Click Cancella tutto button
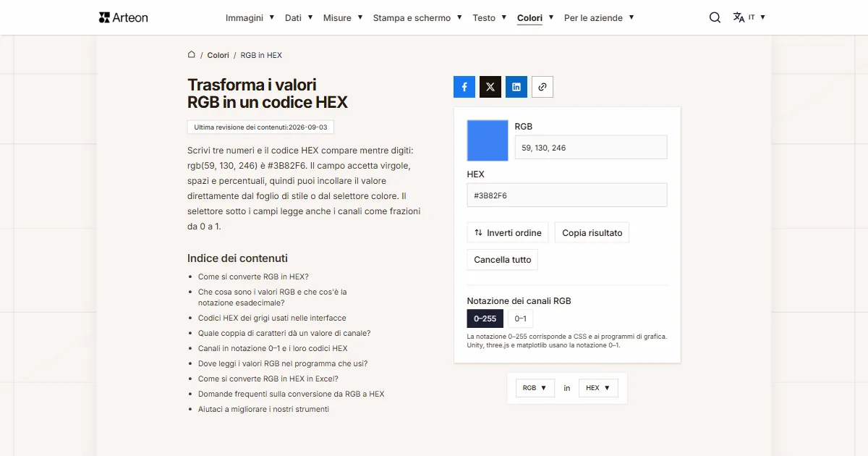 tap(503, 260)
